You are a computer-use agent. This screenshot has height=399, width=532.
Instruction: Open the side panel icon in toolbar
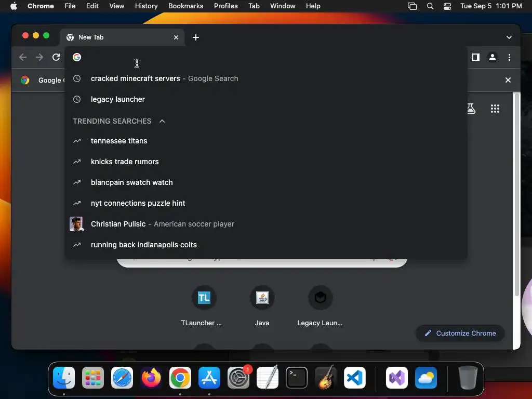[476, 57]
